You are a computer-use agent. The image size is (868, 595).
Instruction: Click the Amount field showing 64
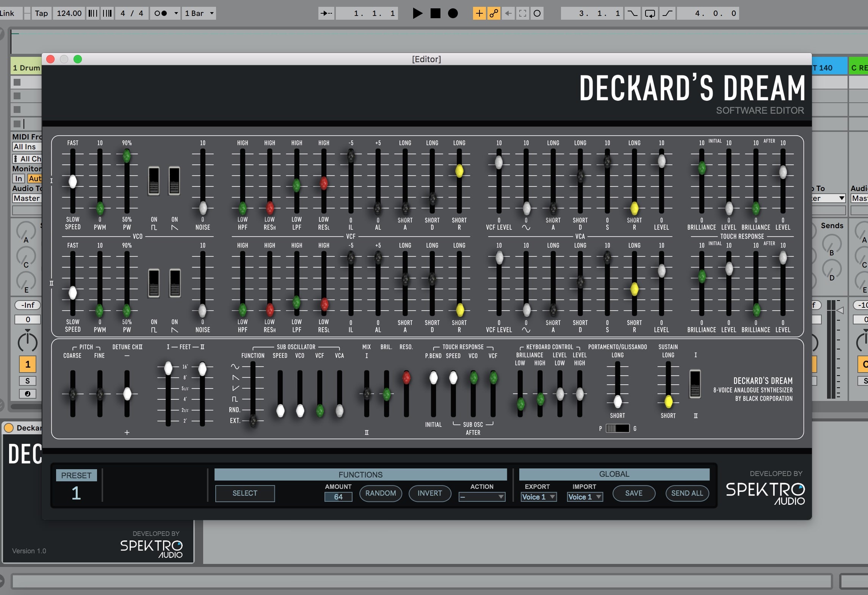pos(338,497)
